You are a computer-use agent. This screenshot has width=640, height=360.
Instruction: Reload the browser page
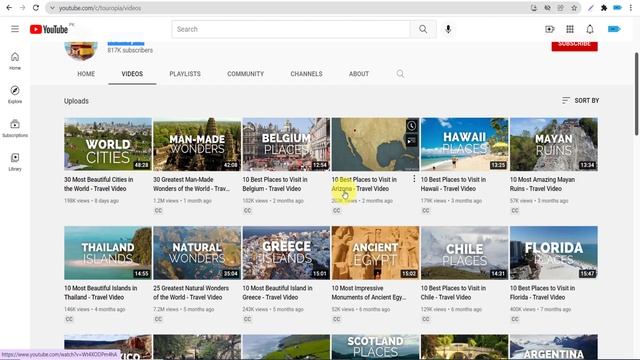36,8
